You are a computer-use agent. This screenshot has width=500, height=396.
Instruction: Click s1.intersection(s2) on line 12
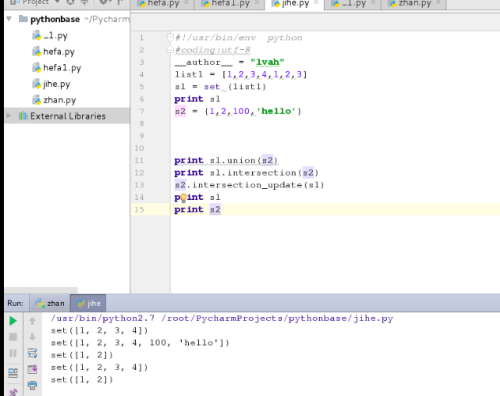(x=264, y=173)
